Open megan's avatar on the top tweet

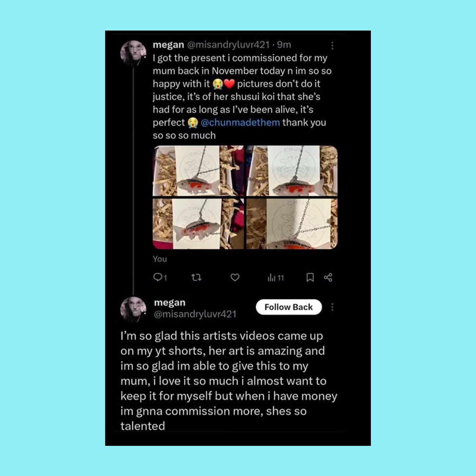pos(133,53)
